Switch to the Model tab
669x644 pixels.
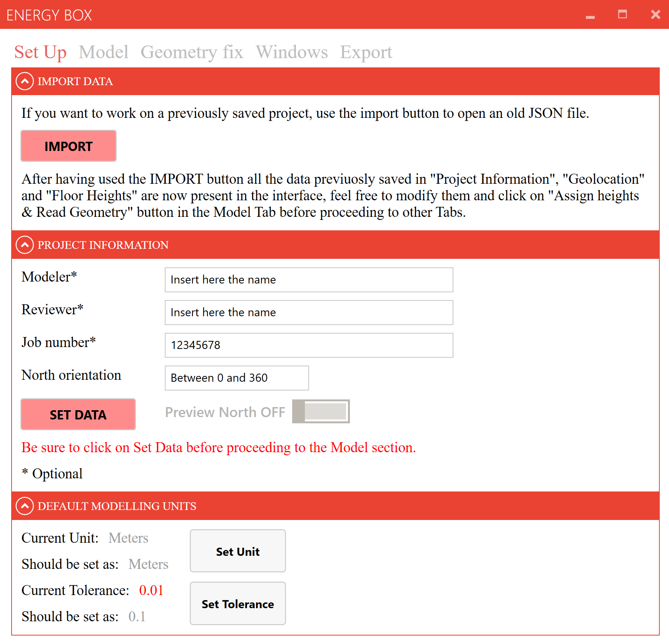(x=104, y=52)
